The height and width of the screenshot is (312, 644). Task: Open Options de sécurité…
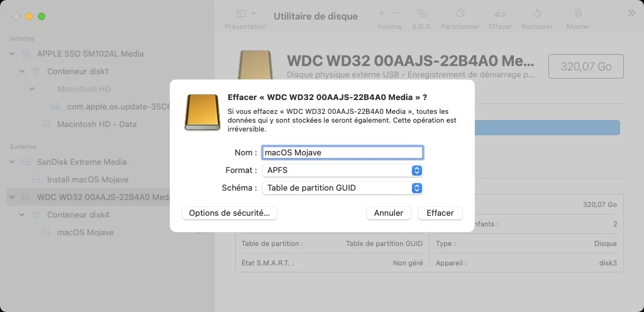(x=229, y=213)
